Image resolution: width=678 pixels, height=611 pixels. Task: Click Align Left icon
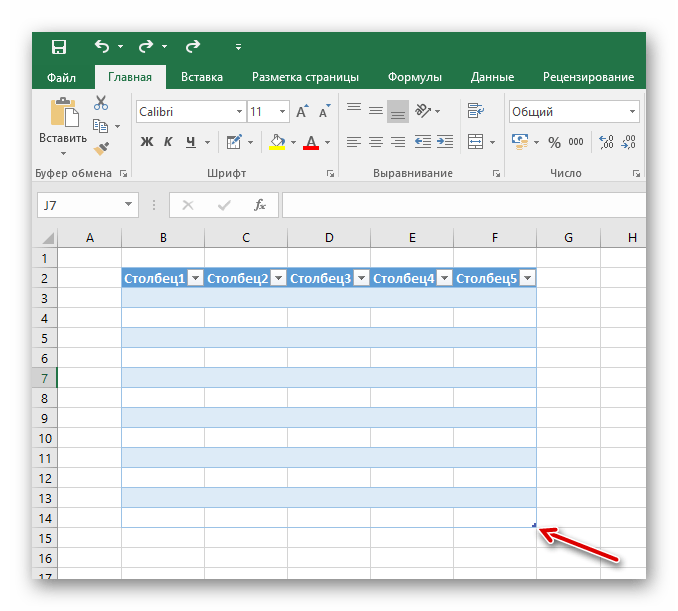pyautogui.click(x=354, y=141)
